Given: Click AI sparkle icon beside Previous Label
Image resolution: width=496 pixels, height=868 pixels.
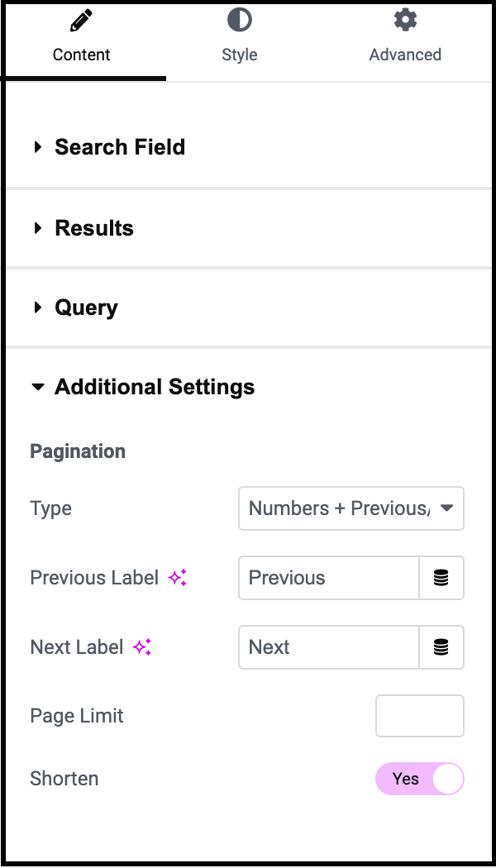Looking at the screenshot, I should tap(177, 578).
